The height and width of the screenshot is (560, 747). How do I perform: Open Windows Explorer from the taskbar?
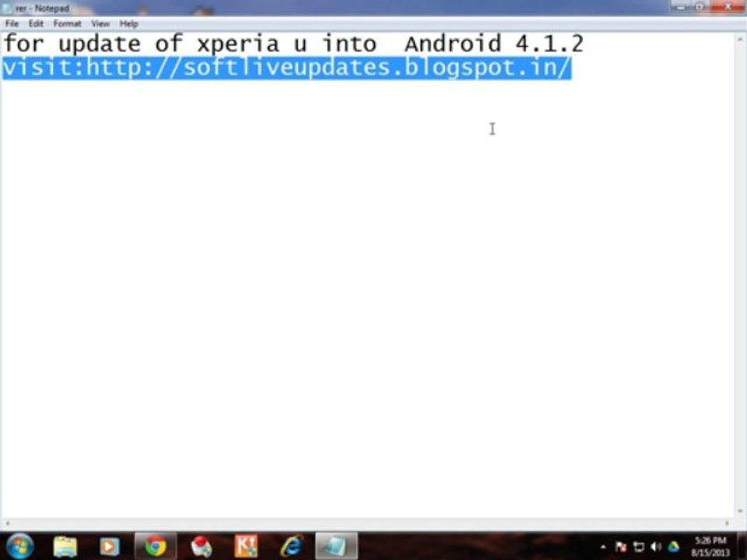[65, 547]
